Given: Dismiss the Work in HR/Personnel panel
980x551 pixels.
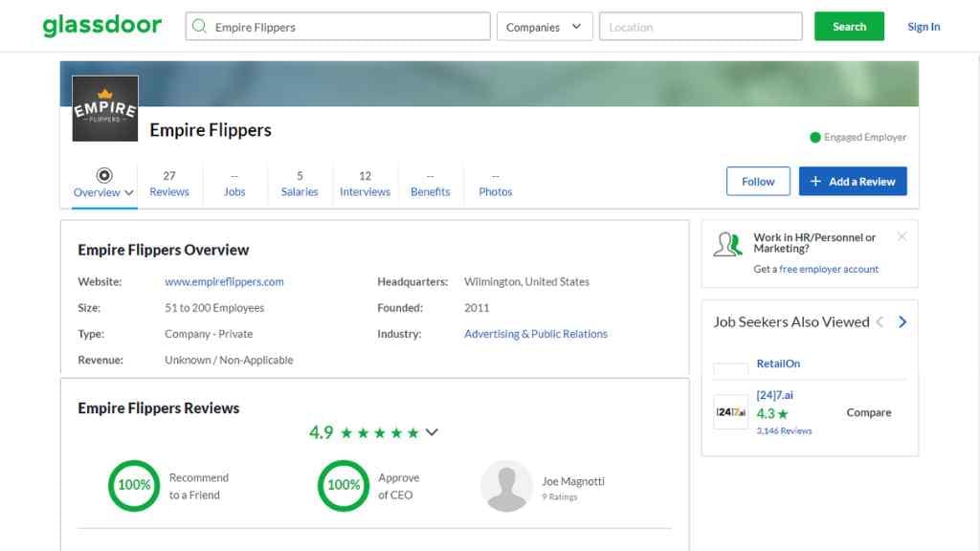Looking at the screenshot, I should click(902, 236).
